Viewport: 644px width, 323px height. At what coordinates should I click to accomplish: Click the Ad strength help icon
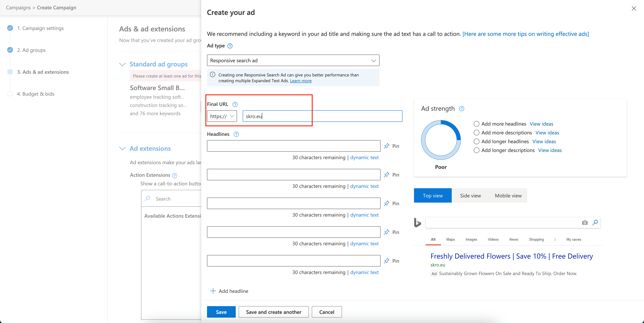462,109
